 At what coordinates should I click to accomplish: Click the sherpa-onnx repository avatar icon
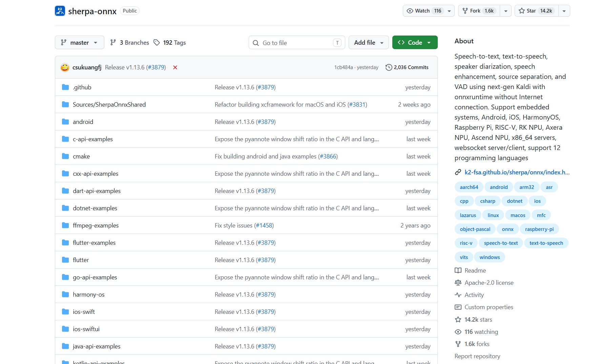click(60, 11)
